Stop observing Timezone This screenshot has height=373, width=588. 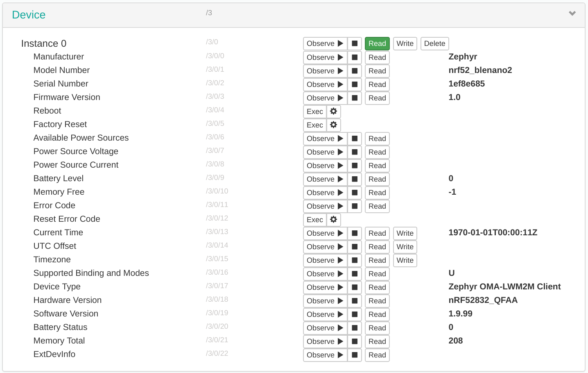355,260
